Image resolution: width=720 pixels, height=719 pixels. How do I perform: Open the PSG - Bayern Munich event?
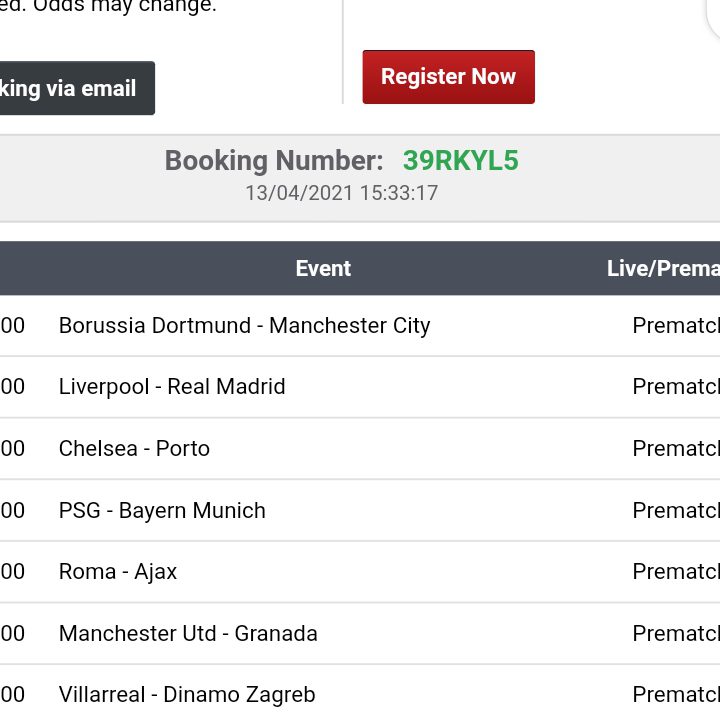(x=162, y=511)
